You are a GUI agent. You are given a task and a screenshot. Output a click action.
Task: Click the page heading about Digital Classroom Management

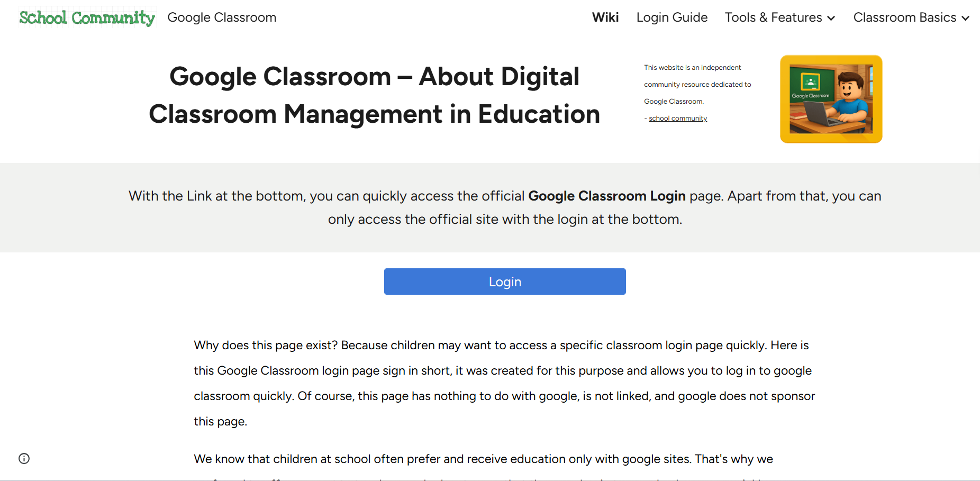click(374, 95)
